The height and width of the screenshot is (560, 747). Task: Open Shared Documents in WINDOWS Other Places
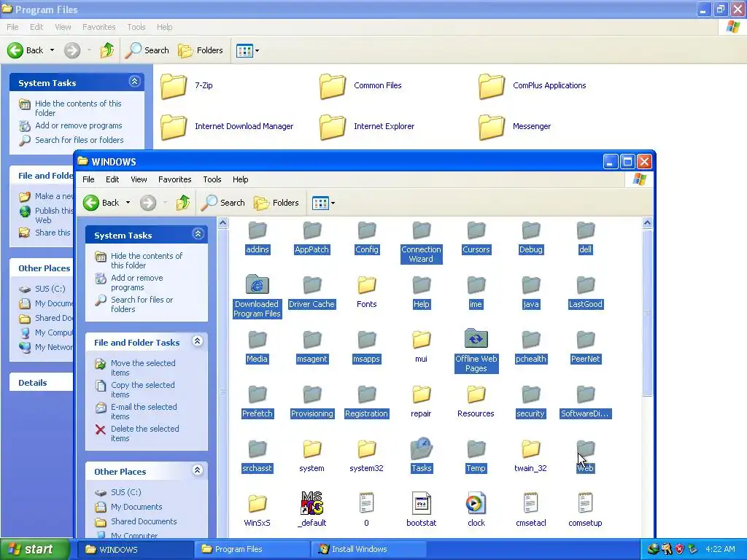[144, 522]
